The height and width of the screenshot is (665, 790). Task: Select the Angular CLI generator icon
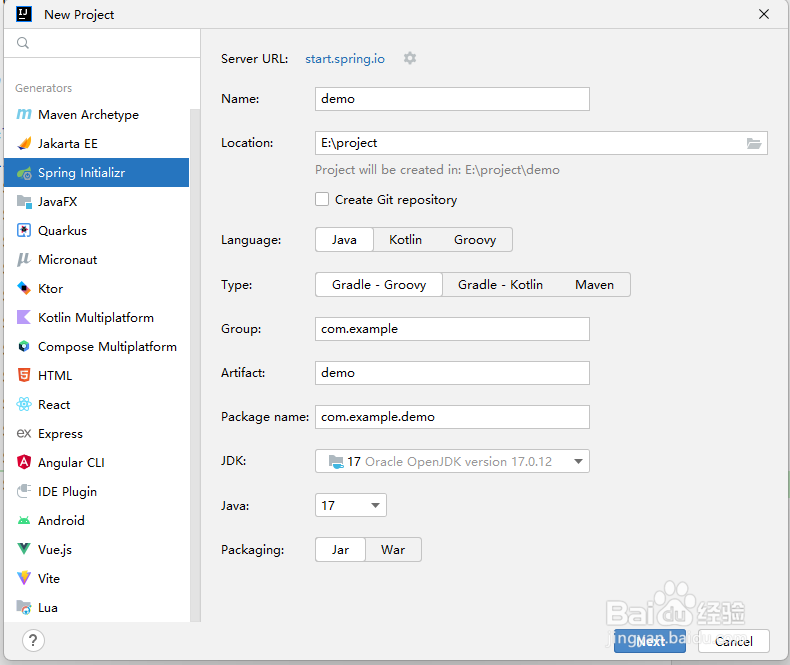click(24, 463)
